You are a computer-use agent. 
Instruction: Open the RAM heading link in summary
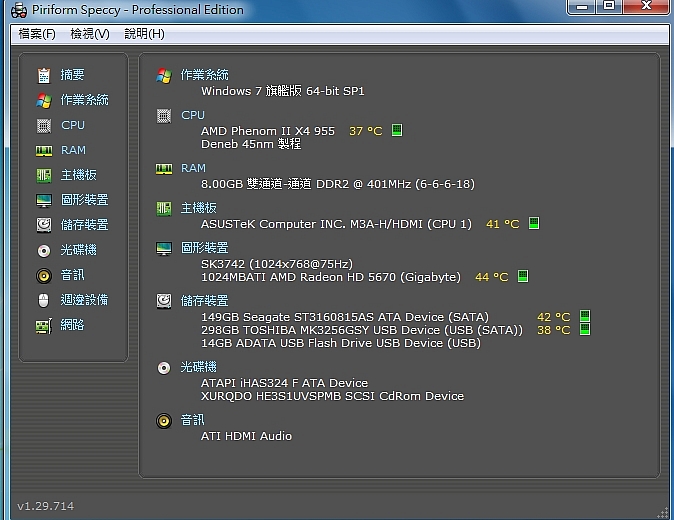tap(193, 168)
